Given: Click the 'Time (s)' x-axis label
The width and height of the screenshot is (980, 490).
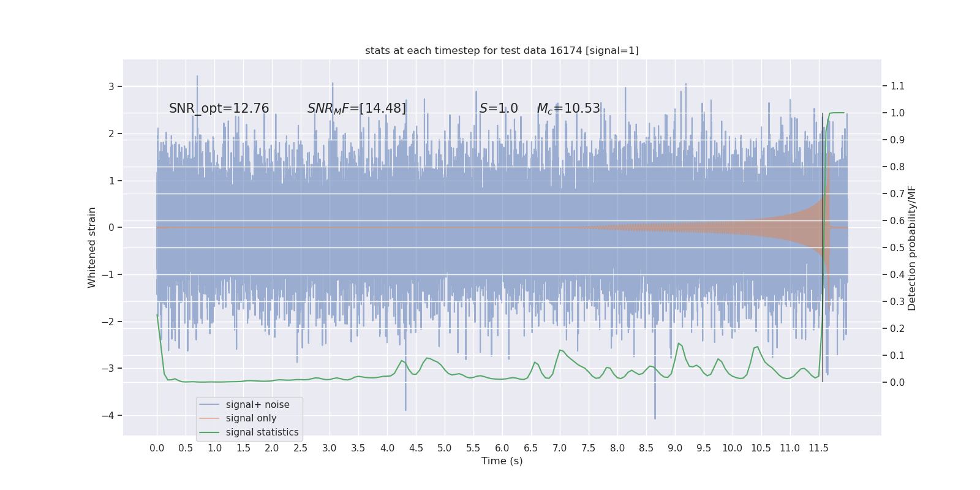Looking at the screenshot, I should point(502,461).
